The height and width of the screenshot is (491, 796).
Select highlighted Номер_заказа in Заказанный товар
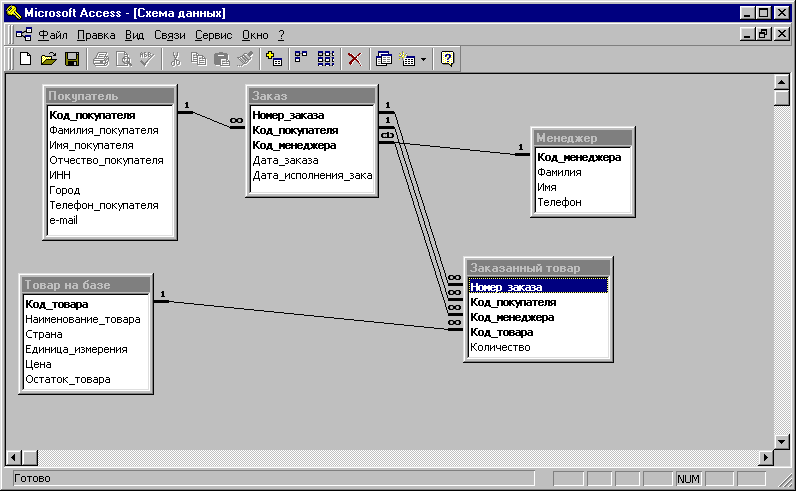[538, 287]
